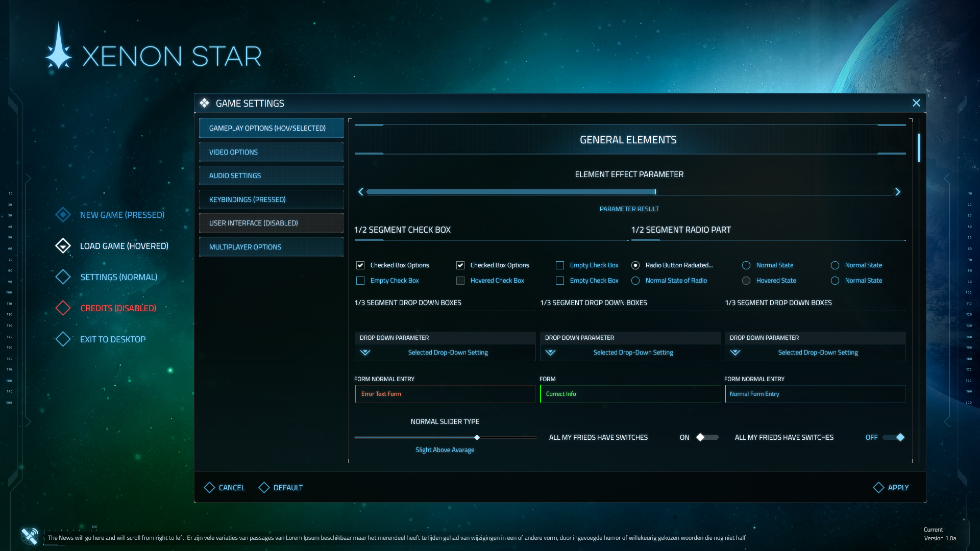Click the diamond icon beside DEFAULT

coord(264,487)
